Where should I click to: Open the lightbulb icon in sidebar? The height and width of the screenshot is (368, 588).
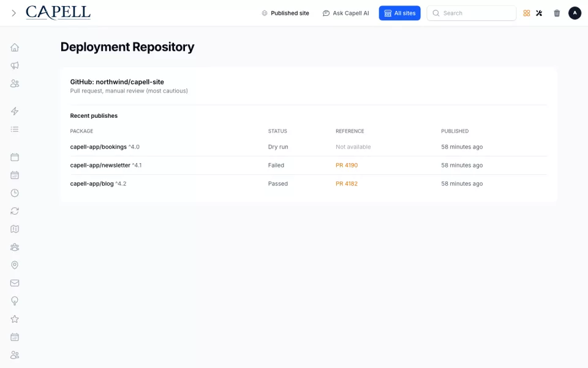point(15,301)
